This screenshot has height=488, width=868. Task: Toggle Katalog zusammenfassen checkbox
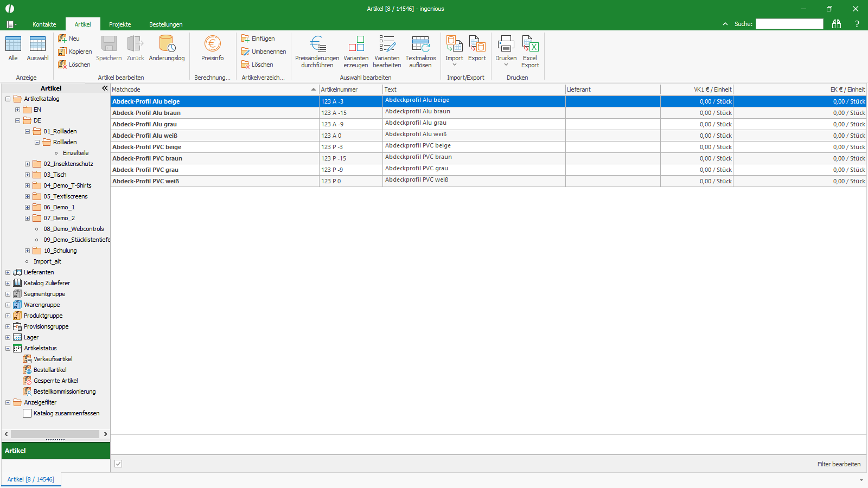coord(27,413)
